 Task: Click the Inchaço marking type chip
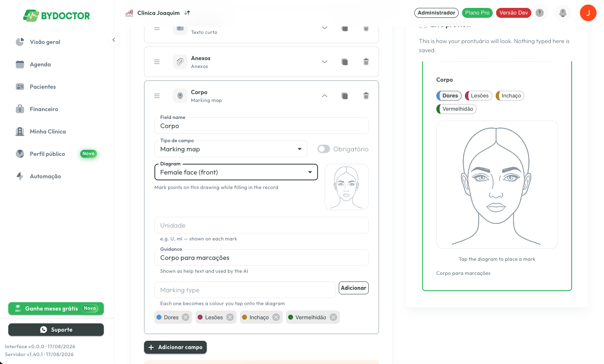(x=261, y=317)
